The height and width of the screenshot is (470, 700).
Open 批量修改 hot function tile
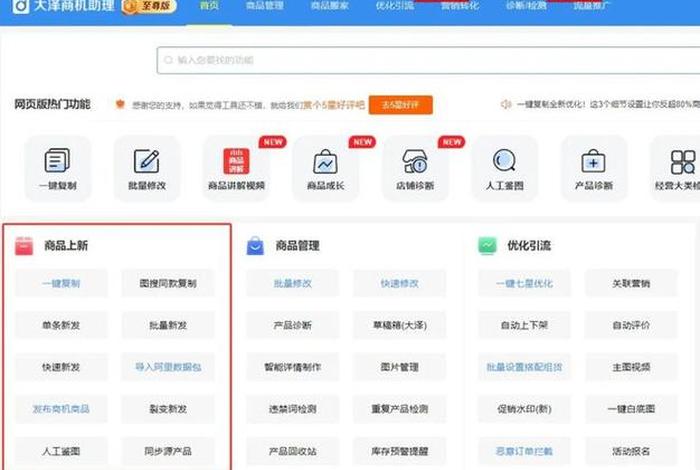[x=147, y=168]
